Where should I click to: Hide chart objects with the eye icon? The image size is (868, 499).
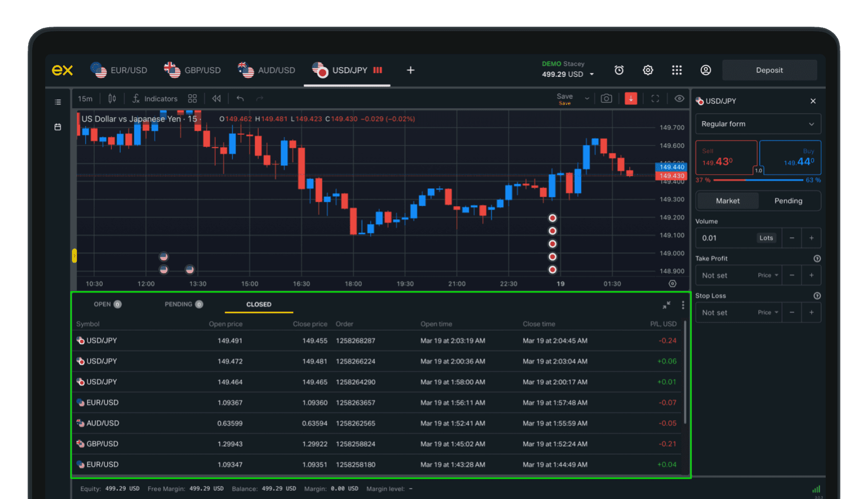[679, 98]
